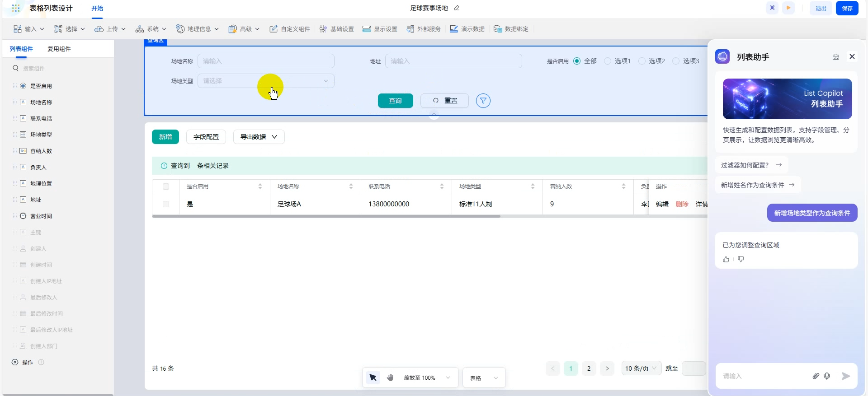Check the row checkbox for 足球场A
This screenshot has height=396, width=868.
click(x=166, y=204)
